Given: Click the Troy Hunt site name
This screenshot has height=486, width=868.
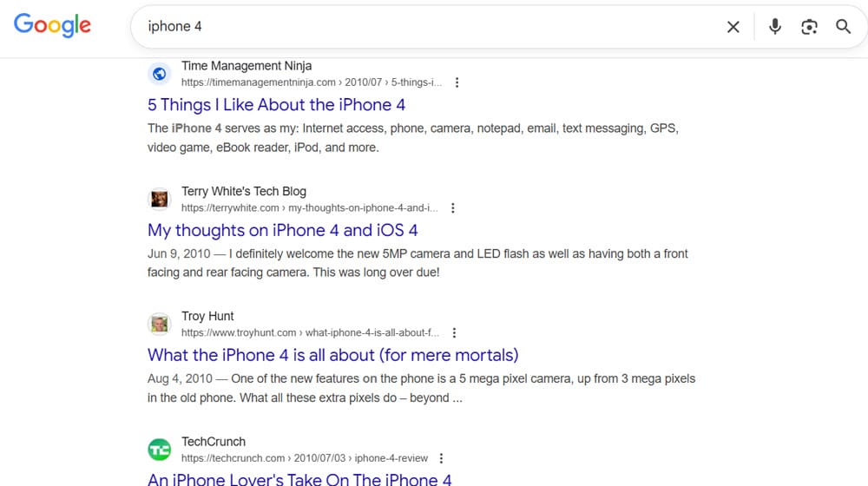Looking at the screenshot, I should pyautogui.click(x=207, y=316).
